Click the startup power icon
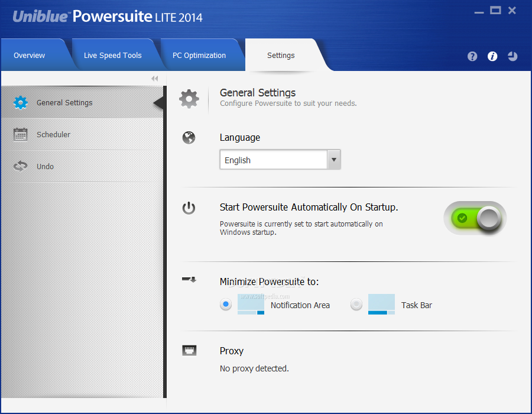 click(x=189, y=208)
